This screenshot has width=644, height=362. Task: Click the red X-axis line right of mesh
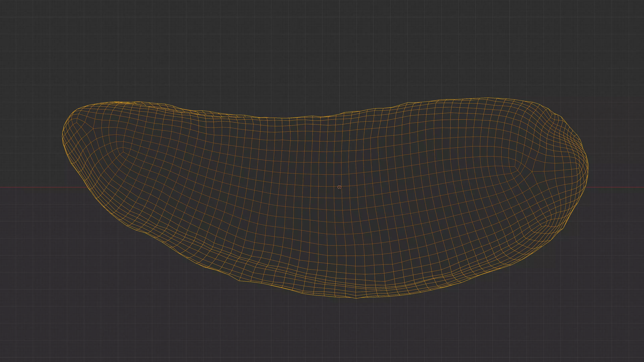615,187
